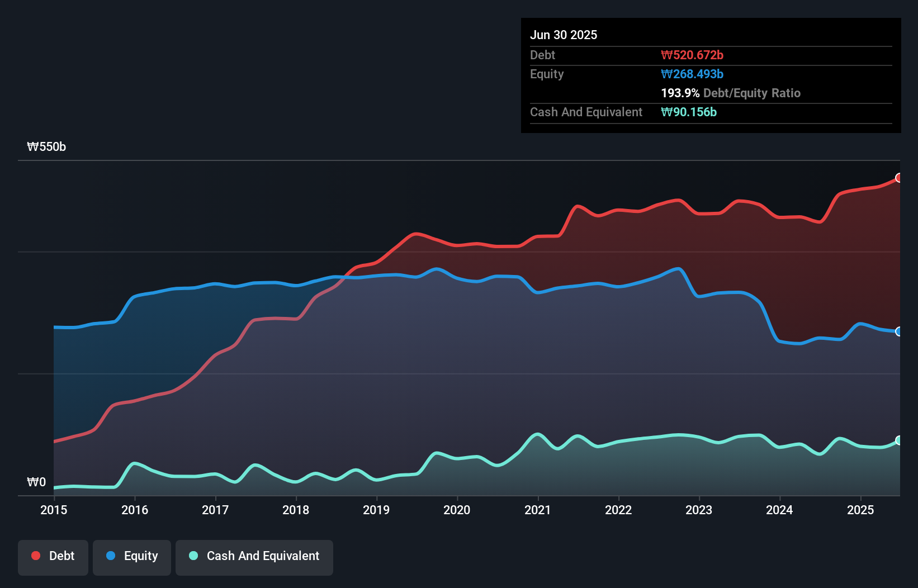Click the 2020 label on the x-axis
This screenshot has height=588, width=918.
(457, 510)
